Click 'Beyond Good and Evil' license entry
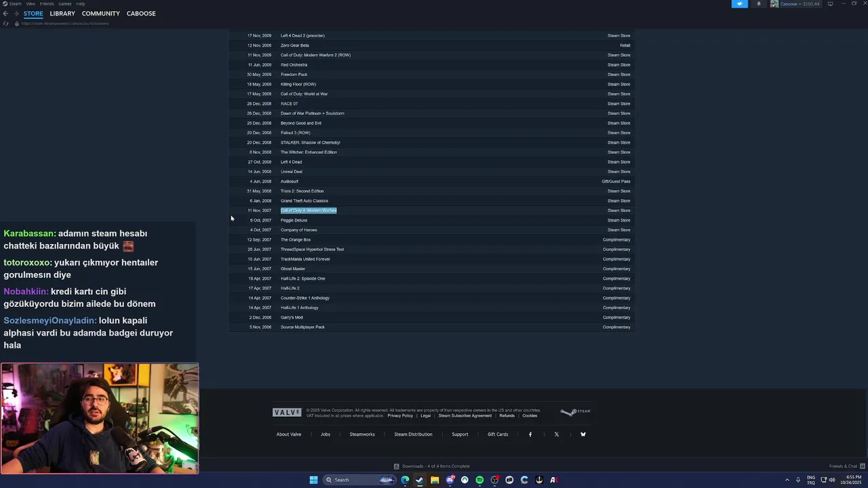 [301, 123]
